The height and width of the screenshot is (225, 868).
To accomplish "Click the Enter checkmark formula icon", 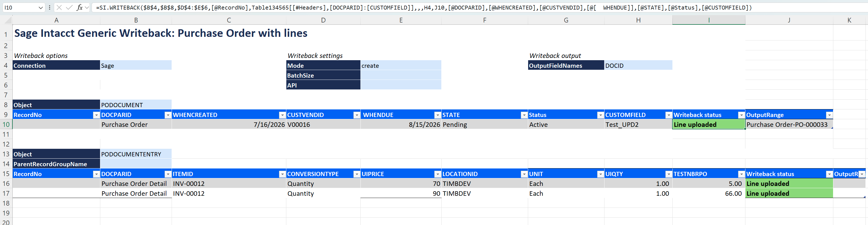I will 69,7.
